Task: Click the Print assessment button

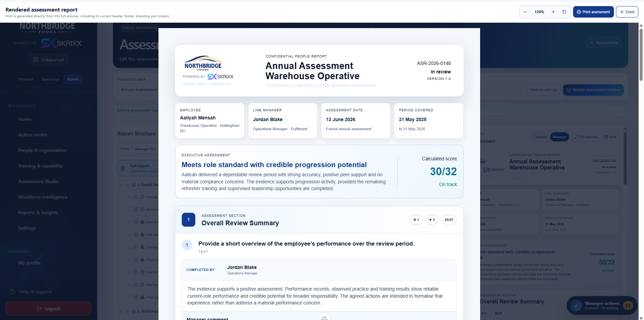Action: (x=593, y=12)
